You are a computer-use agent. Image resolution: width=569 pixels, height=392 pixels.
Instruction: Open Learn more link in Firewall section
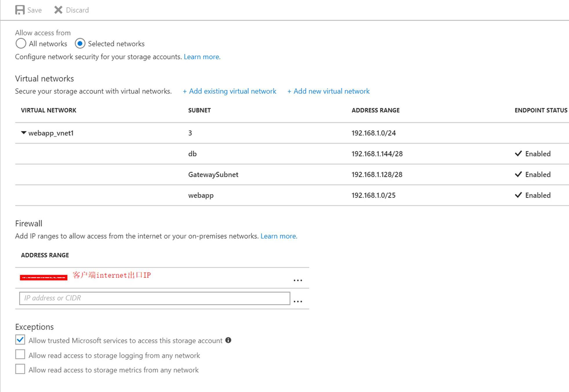point(279,236)
